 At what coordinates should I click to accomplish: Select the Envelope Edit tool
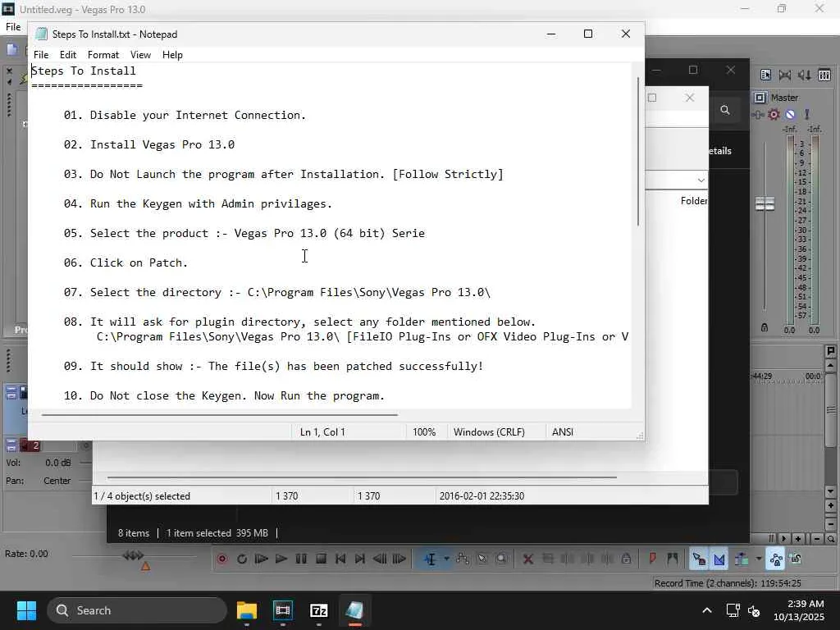coord(463,559)
